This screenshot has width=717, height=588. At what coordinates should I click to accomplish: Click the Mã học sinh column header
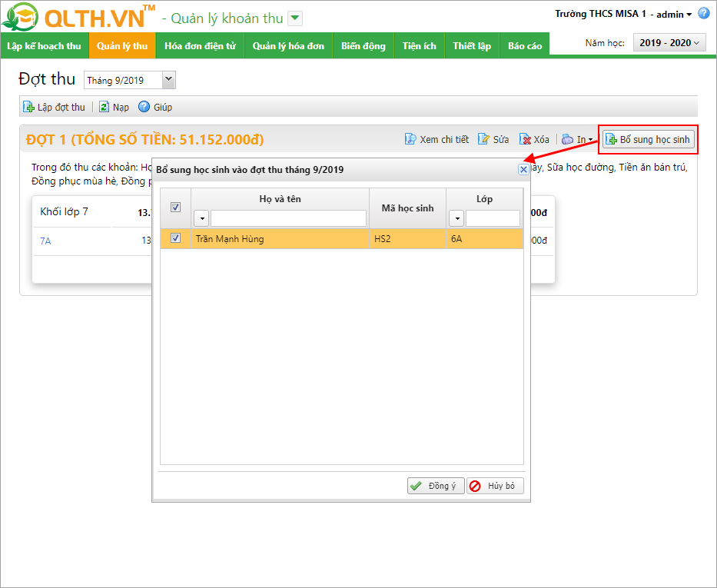(408, 208)
